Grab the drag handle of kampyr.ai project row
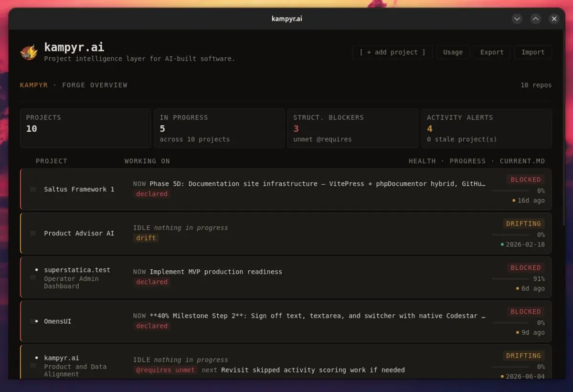This screenshot has height=392, width=573. [x=33, y=365]
